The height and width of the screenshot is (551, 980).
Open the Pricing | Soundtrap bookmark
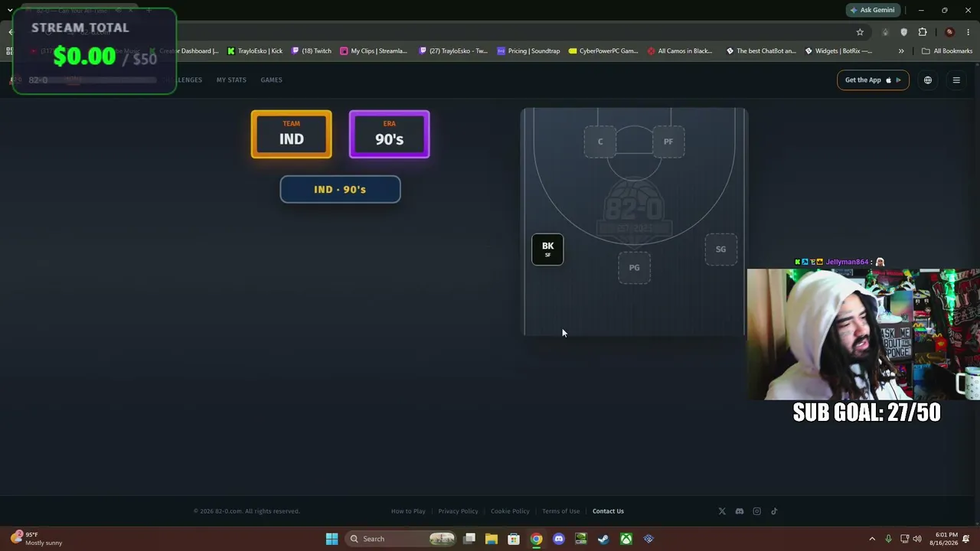(528, 51)
